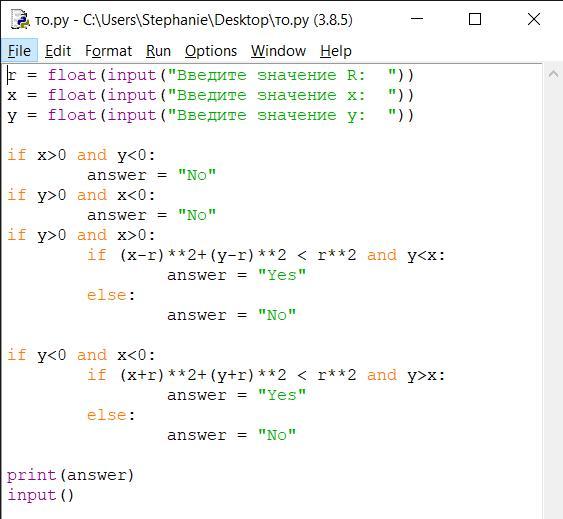The height and width of the screenshot is (519, 563).
Task: Click the scrollbar up arrow
Action: tap(553, 74)
